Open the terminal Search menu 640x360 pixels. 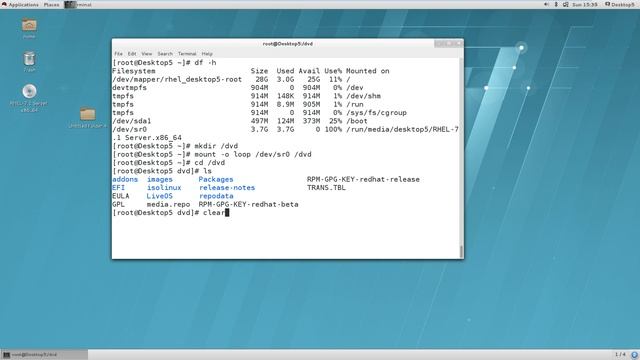165,53
